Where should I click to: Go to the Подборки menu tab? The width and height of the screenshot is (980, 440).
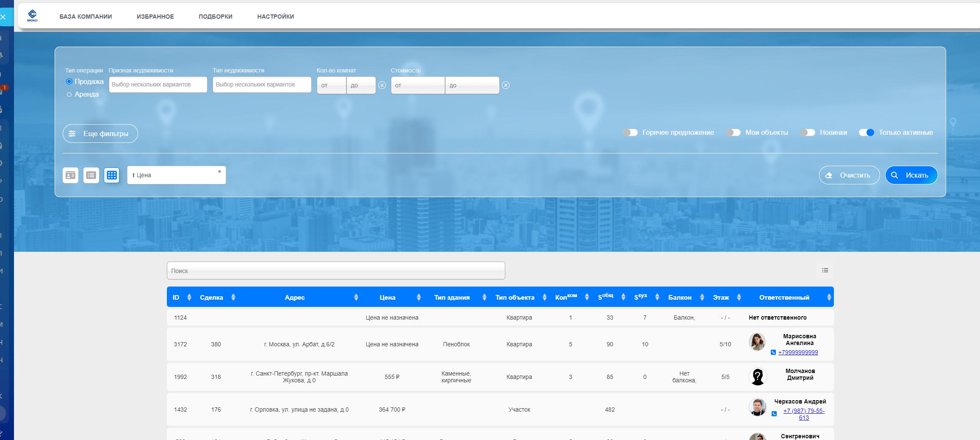point(215,17)
